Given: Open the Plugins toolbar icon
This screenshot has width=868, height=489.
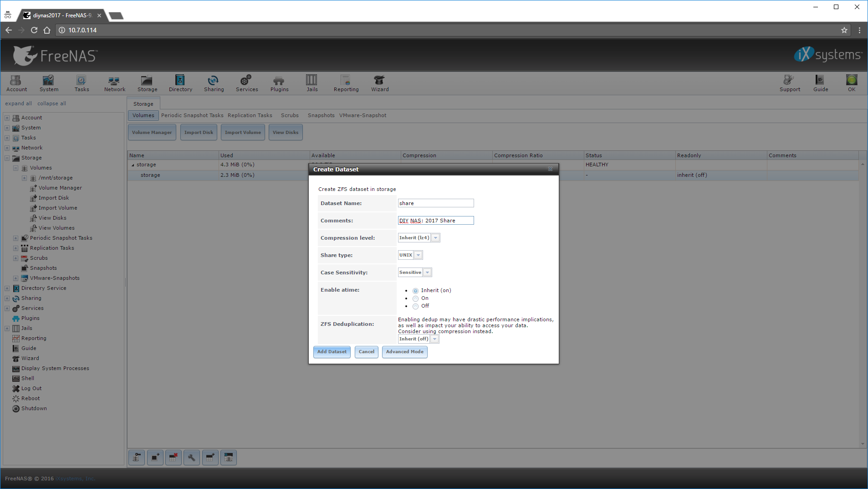Looking at the screenshot, I should (x=279, y=83).
